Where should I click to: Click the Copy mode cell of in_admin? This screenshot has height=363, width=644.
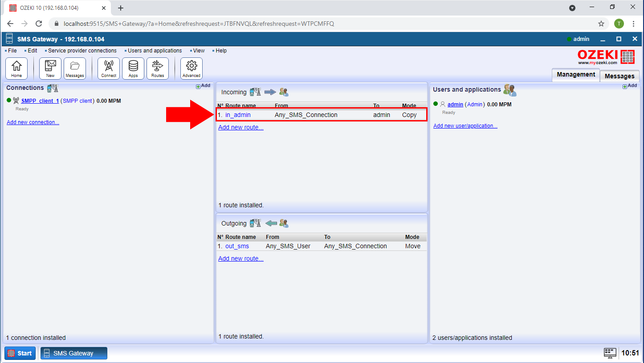(x=409, y=115)
